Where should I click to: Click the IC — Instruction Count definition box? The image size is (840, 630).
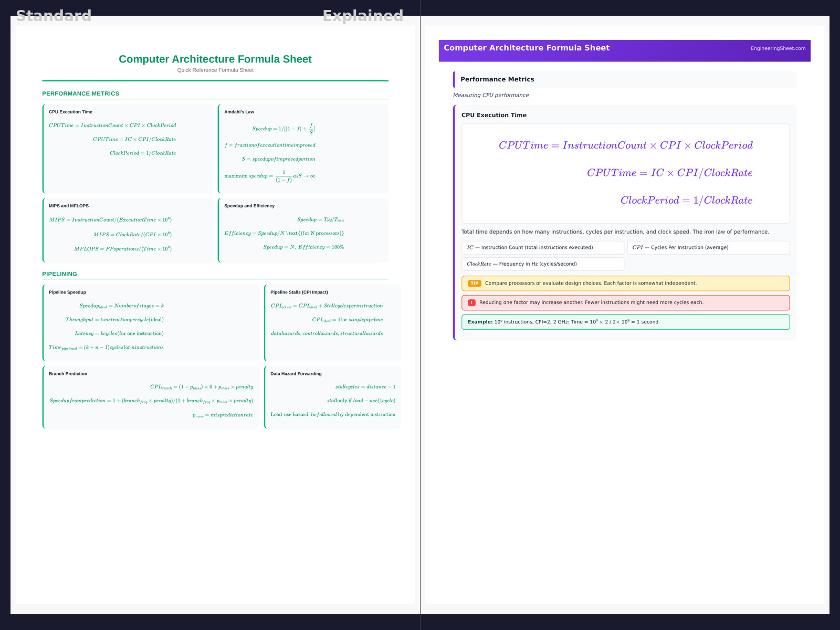(x=542, y=248)
